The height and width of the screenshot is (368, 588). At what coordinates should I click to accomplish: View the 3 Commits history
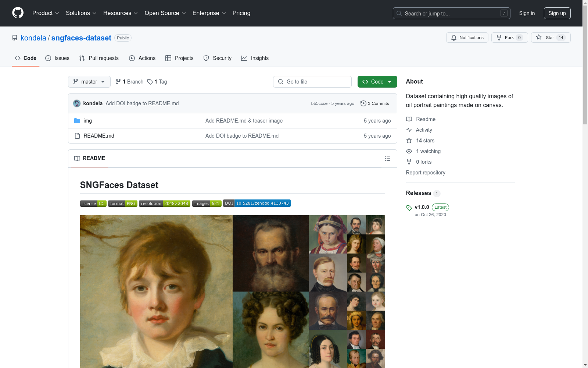[x=375, y=103]
